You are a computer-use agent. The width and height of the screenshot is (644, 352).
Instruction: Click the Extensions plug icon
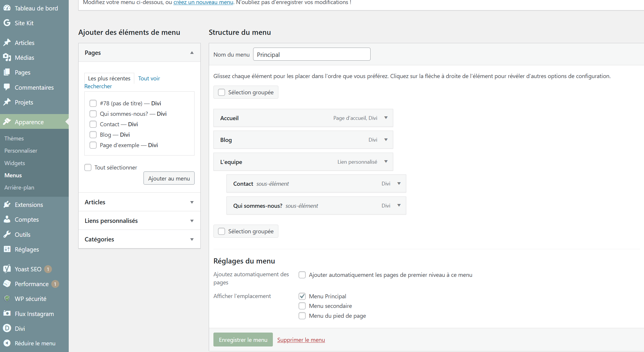coord(7,205)
